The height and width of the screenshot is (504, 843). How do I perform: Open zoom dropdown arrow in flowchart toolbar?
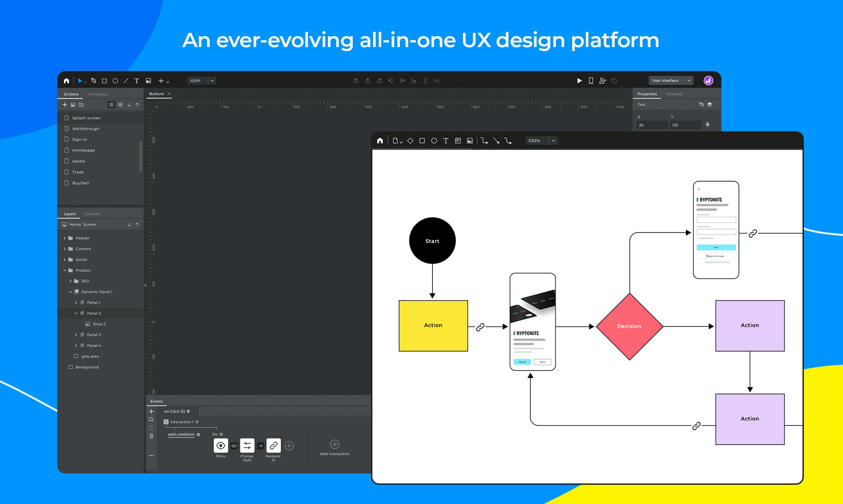tap(553, 141)
